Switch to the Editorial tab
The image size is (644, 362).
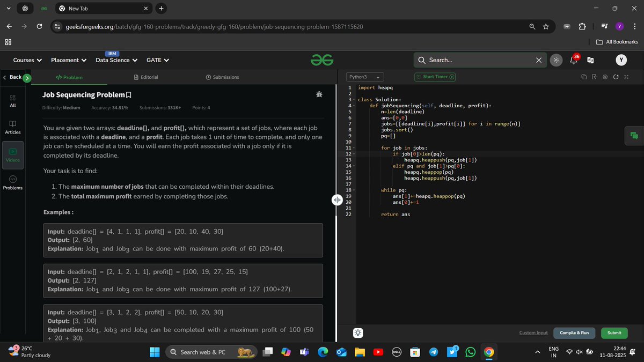tap(146, 77)
